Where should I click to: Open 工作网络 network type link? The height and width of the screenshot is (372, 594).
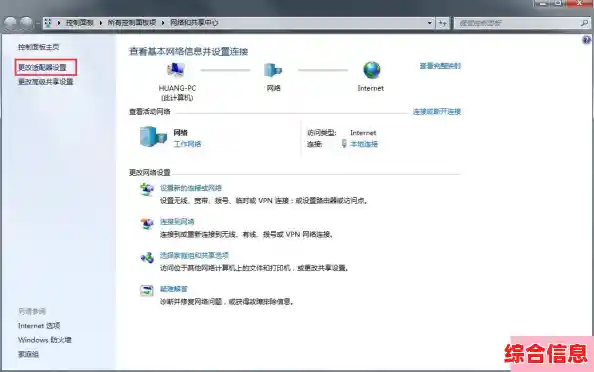[187, 144]
